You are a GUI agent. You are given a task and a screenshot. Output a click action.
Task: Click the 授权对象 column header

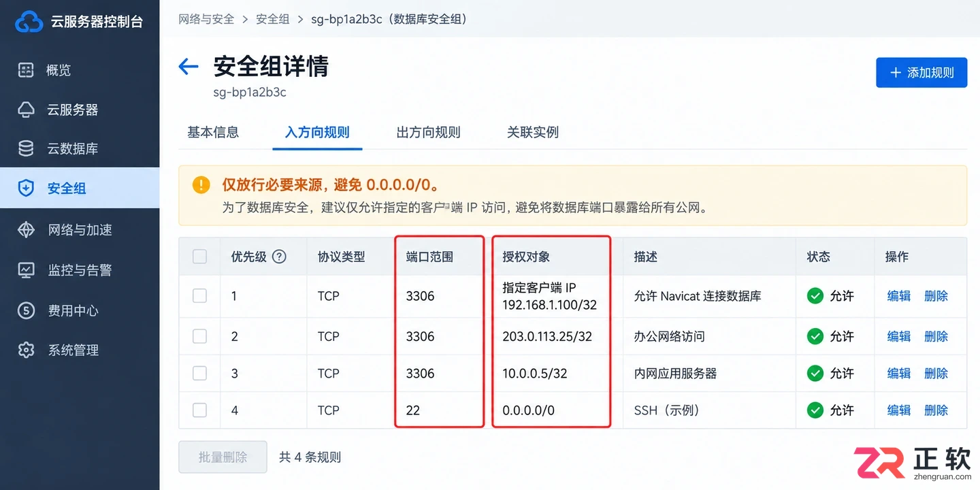click(x=526, y=257)
